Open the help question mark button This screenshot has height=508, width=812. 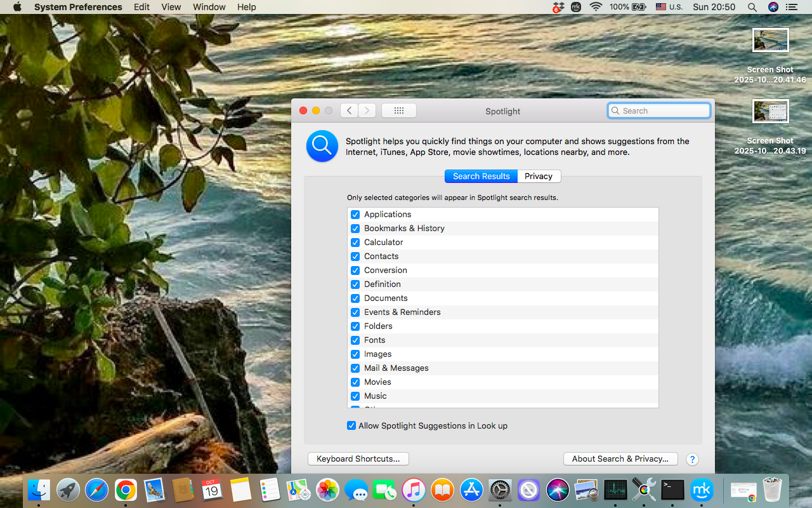click(x=692, y=459)
